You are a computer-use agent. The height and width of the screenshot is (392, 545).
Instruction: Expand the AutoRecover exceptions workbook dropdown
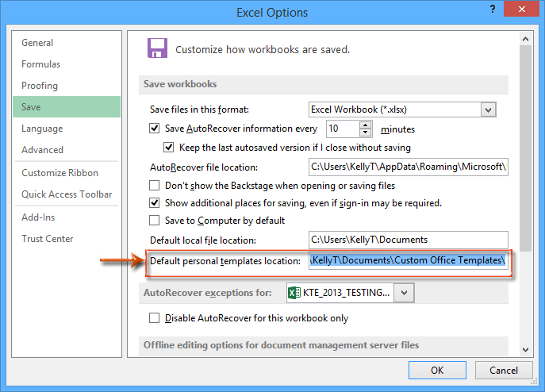click(x=405, y=294)
